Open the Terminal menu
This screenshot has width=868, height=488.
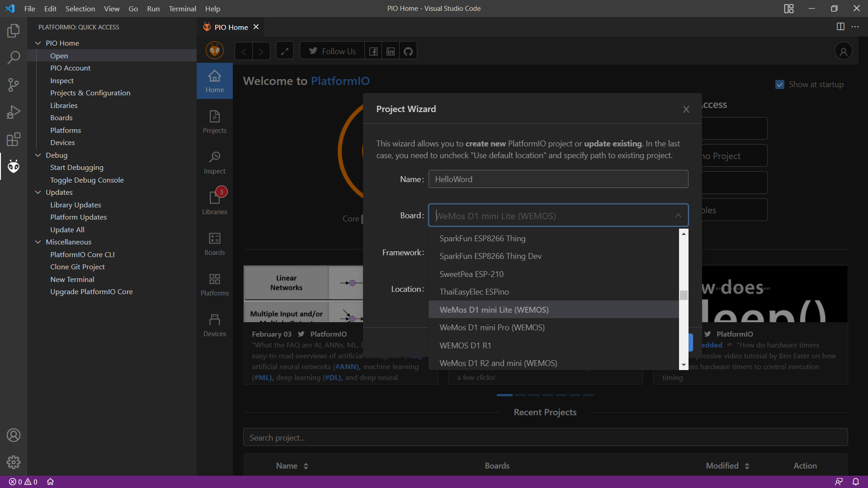183,9
